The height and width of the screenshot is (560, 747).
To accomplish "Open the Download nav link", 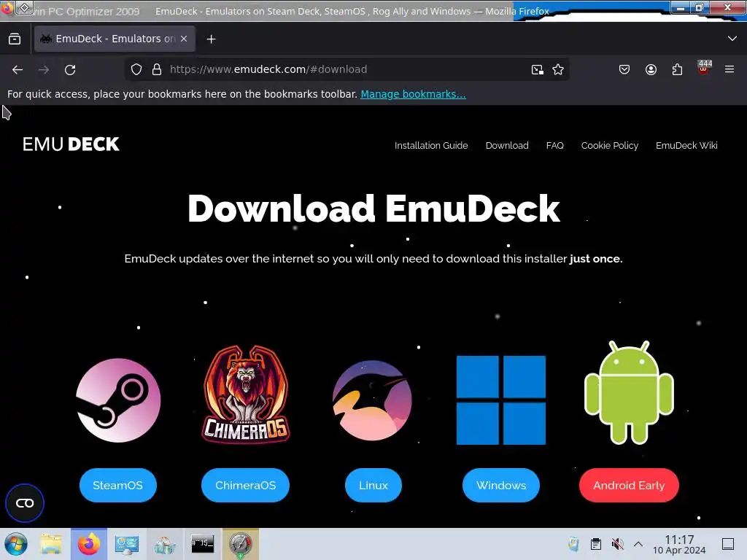I will click(x=507, y=146).
